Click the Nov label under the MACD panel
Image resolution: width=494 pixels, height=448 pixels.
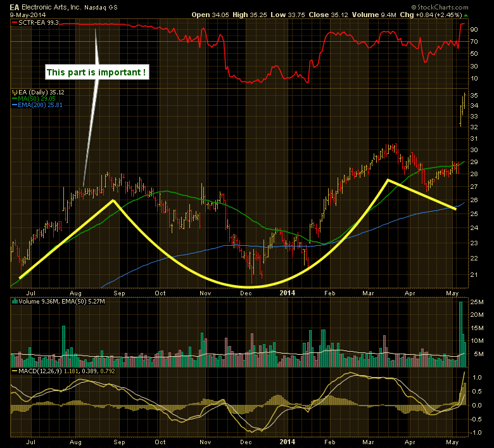click(x=205, y=442)
